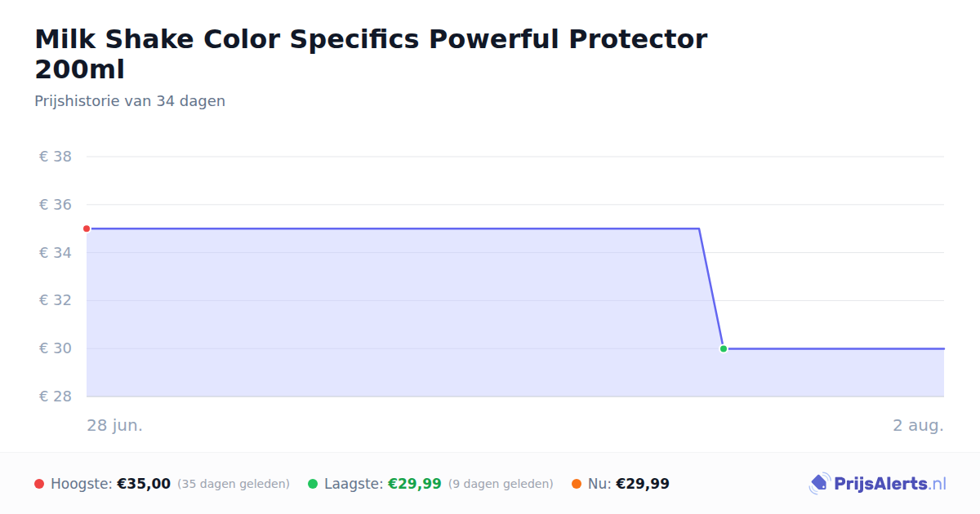The width and height of the screenshot is (980, 514).
Task: Click the Milk Shake Color Specifics product title
Action: point(371,54)
